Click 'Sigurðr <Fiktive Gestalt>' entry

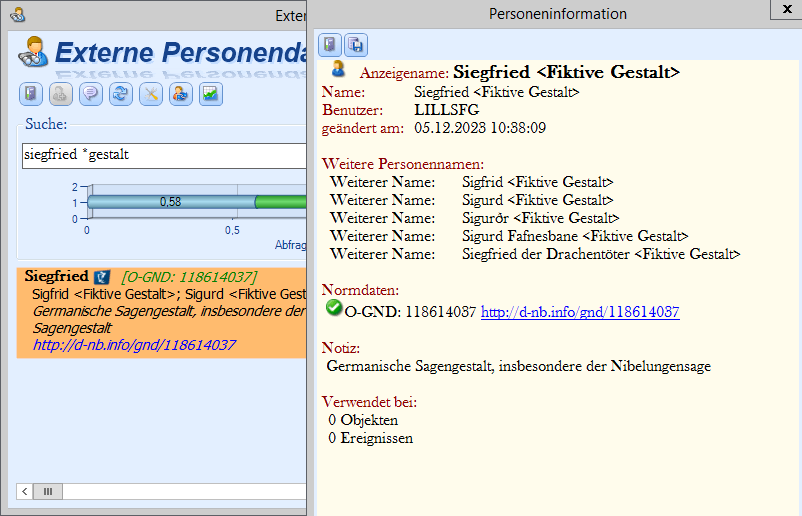(x=541, y=218)
